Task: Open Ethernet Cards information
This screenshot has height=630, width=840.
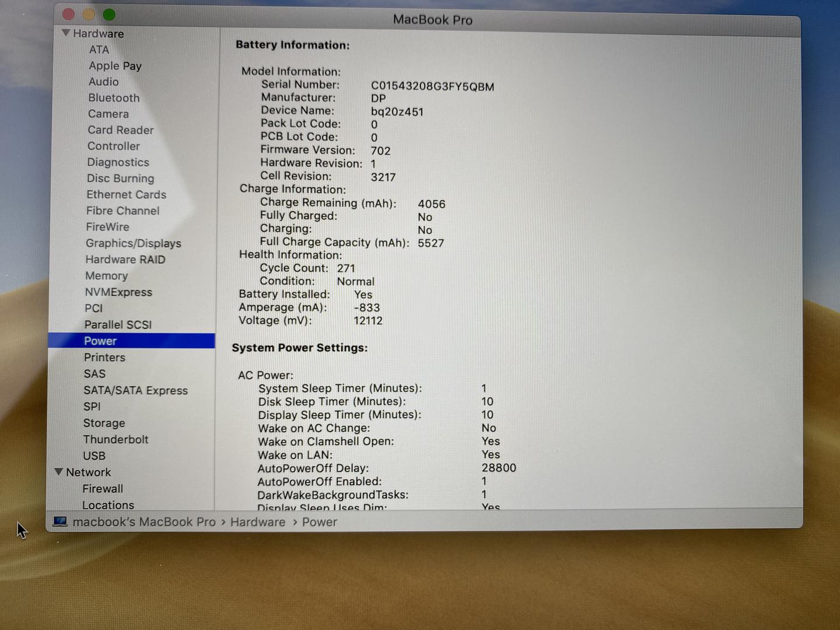Action: [126, 194]
